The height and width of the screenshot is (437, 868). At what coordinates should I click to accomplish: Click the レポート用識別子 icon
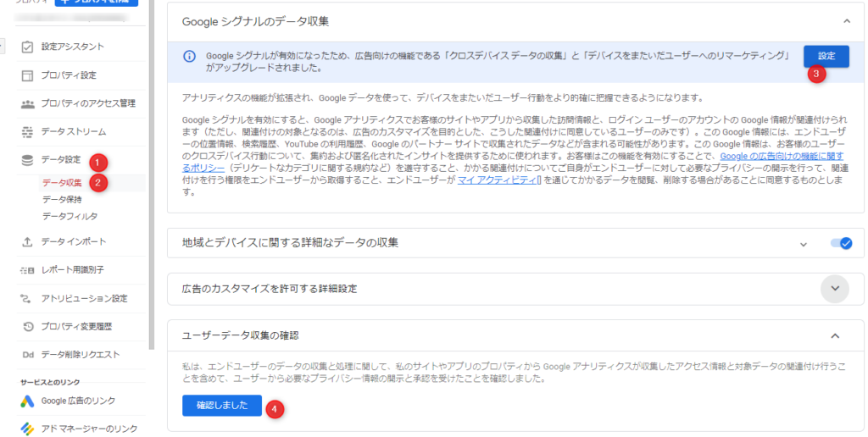[27, 270]
